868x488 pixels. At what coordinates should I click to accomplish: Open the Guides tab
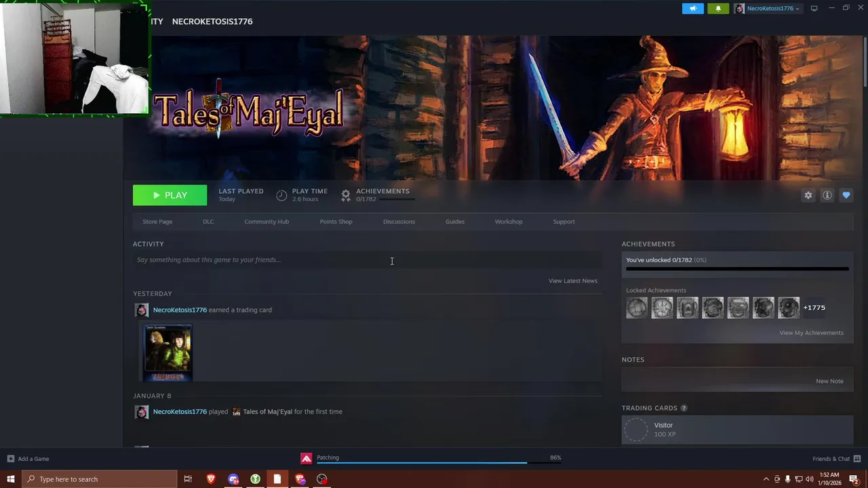coord(455,222)
